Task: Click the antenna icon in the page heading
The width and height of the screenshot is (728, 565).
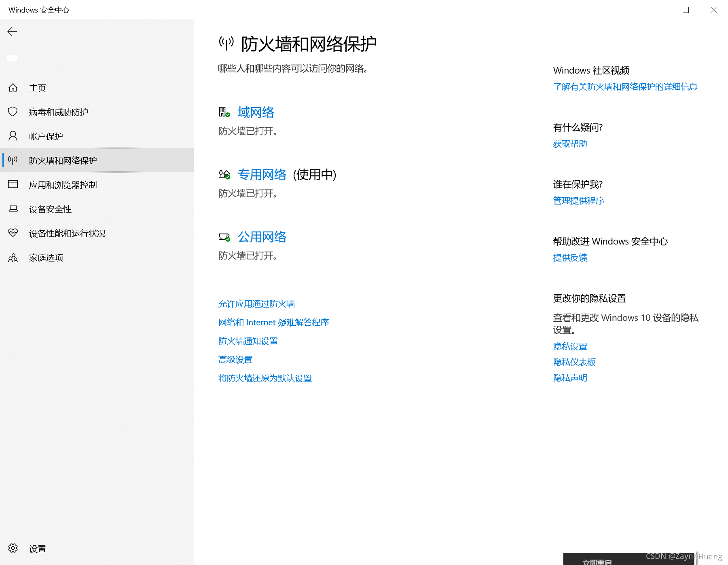Action: [x=226, y=43]
